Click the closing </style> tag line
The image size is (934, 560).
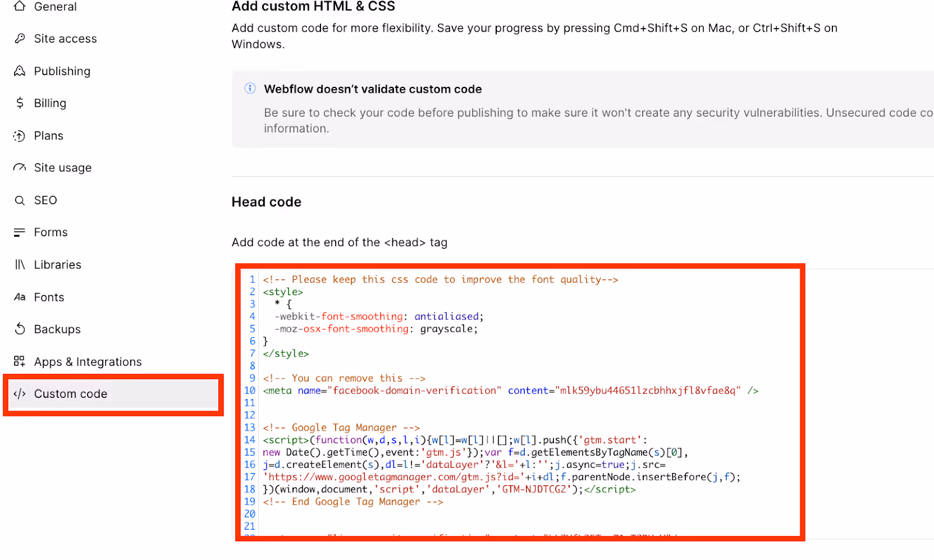[286, 353]
